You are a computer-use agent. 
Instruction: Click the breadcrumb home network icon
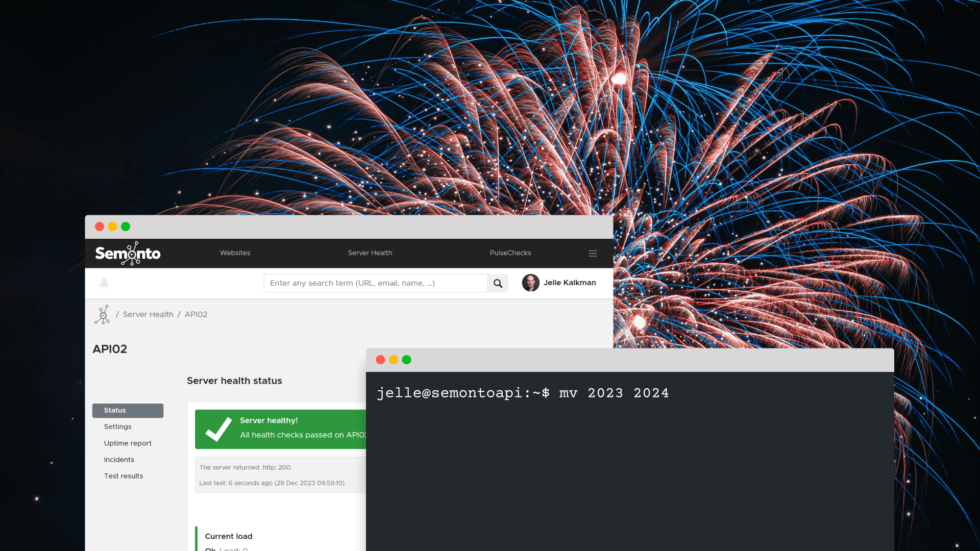102,314
